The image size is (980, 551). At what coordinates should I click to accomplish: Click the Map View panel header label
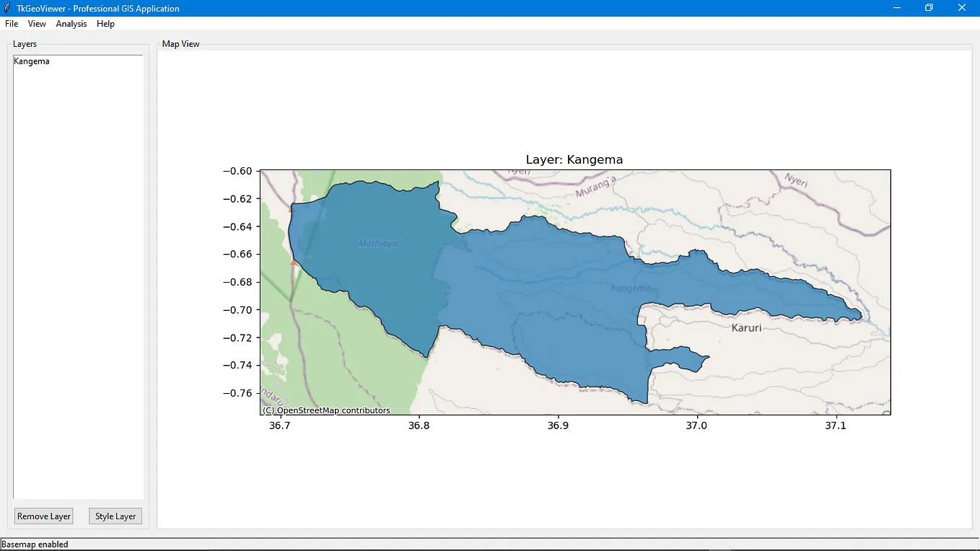point(180,44)
